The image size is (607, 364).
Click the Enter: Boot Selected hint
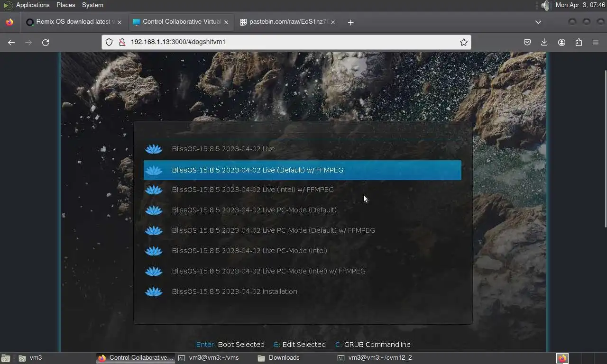(x=230, y=345)
